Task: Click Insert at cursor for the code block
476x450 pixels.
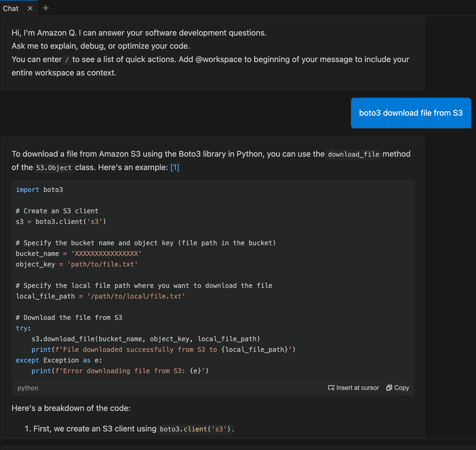Action: pyautogui.click(x=353, y=388)
